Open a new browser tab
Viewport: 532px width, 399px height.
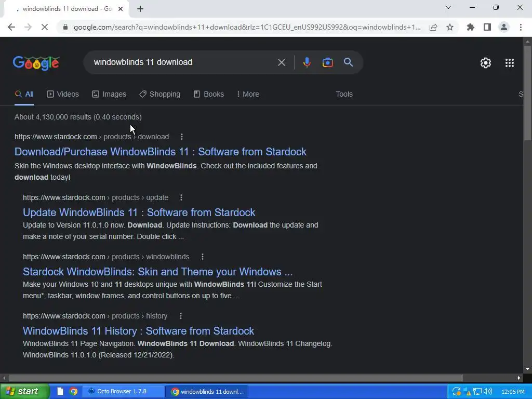pyautogui.click(x=140, y=9)
